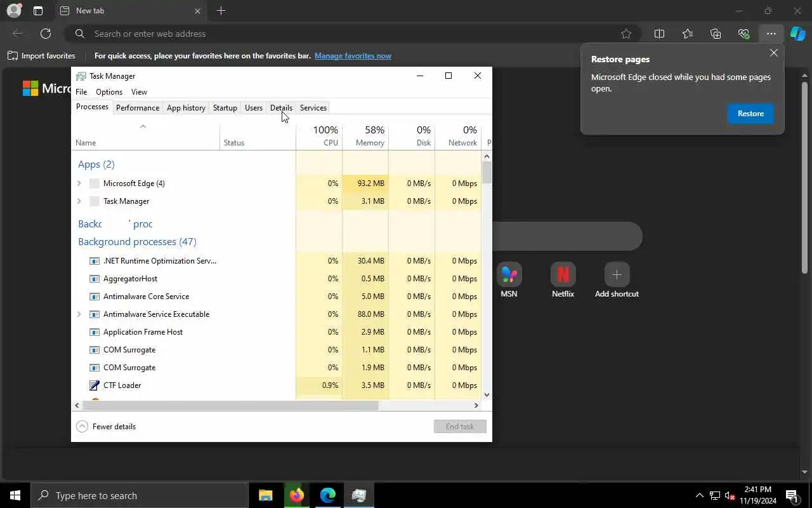Image resolution: width=812 pixels, height=508 pixels.
Task: Switch to App history tab
Action: (x=186, y=108)
